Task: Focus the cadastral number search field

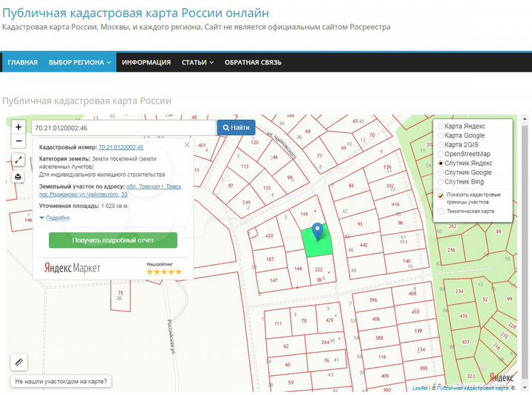Action: 124,128
